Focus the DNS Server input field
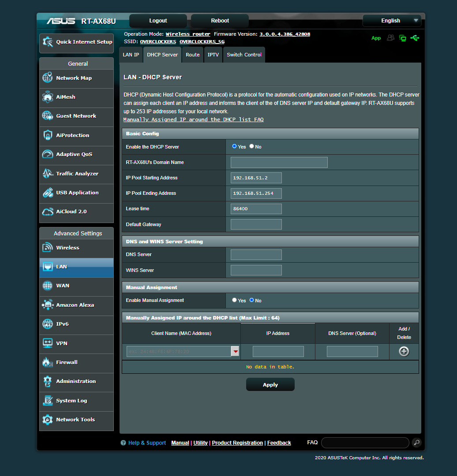 coord(256,255)
